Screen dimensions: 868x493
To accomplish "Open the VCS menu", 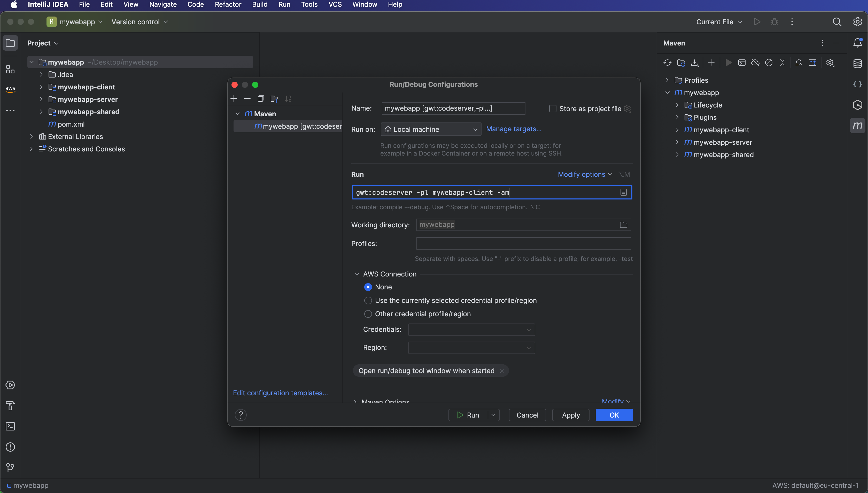I will (x=335, y=4).
